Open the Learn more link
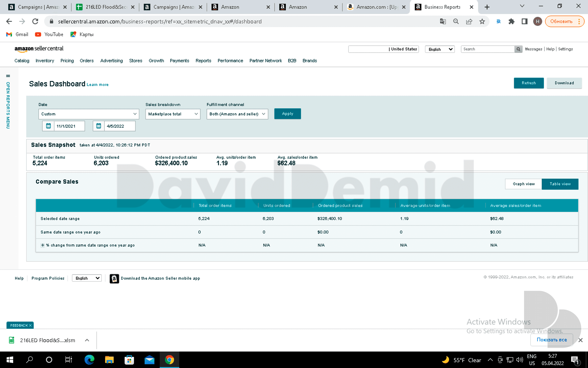This screenshot has height=368, width=588. [98, 85]
